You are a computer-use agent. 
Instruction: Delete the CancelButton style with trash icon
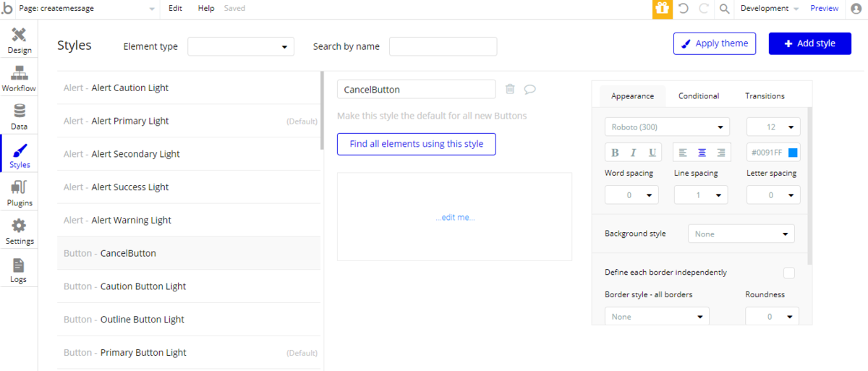pos(510,89)
